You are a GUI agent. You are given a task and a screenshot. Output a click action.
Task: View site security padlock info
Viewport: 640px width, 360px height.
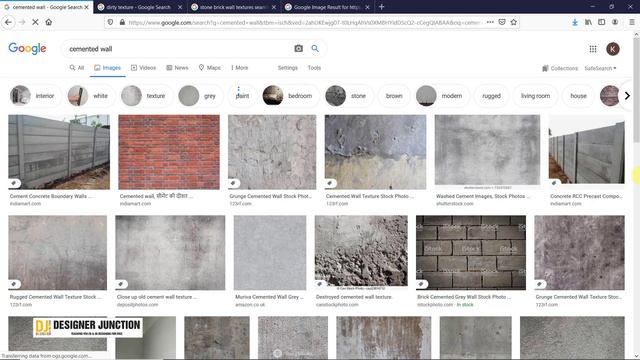pyautogui.click(x=122, y=22)
